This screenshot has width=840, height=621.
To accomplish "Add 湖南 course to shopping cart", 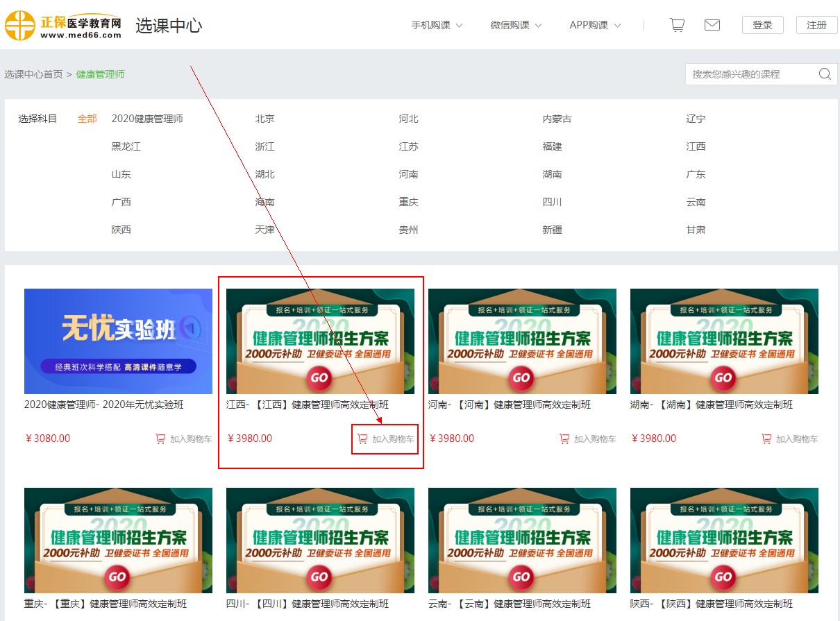I will coord(790,439).
